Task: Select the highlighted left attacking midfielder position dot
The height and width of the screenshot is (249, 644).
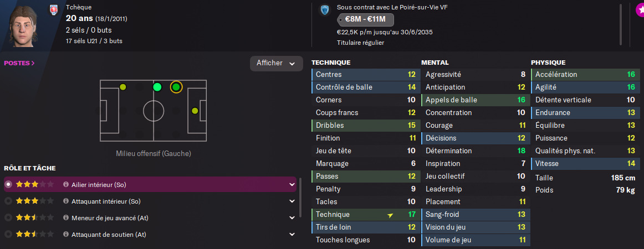Action: (x=176, y=87)
